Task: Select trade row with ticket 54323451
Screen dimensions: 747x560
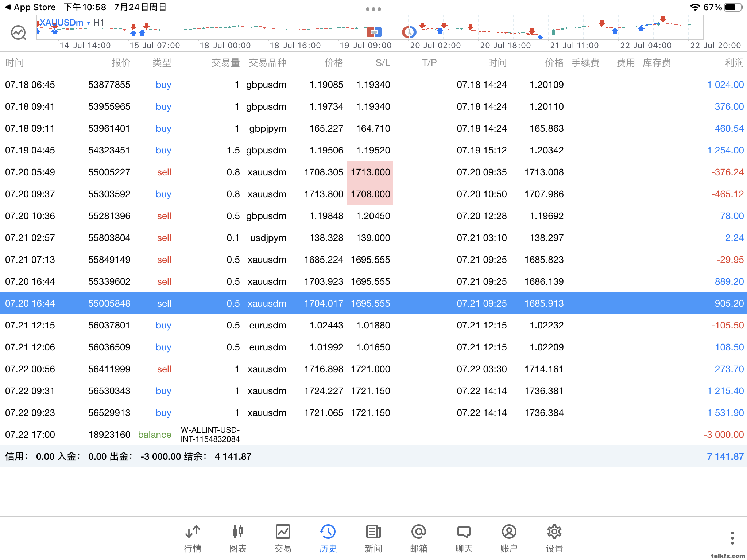Action: click(373, 150)
